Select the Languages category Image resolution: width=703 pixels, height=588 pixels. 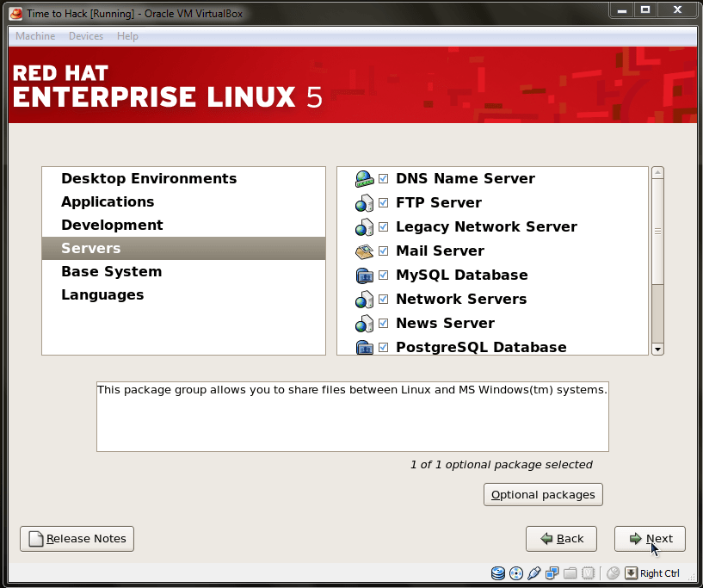tap(184, 295)
